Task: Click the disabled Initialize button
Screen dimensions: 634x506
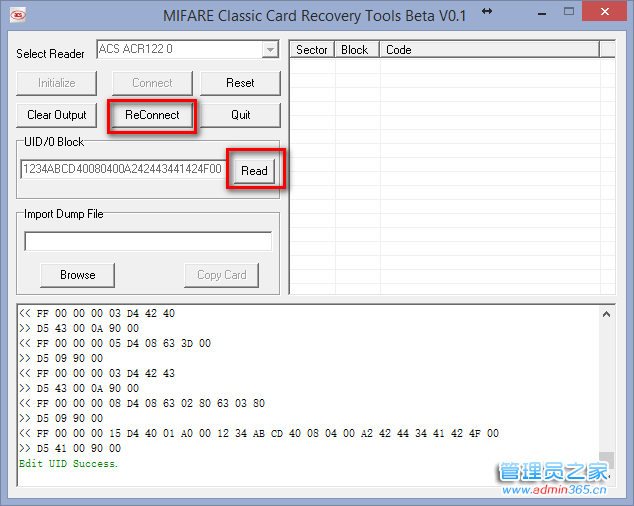Action: point(57,83)
